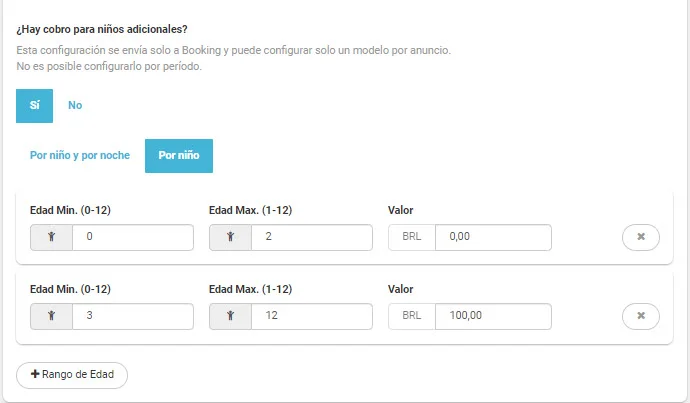
Task: Choose the Por niño pricing option
Action: coord(179,156)
